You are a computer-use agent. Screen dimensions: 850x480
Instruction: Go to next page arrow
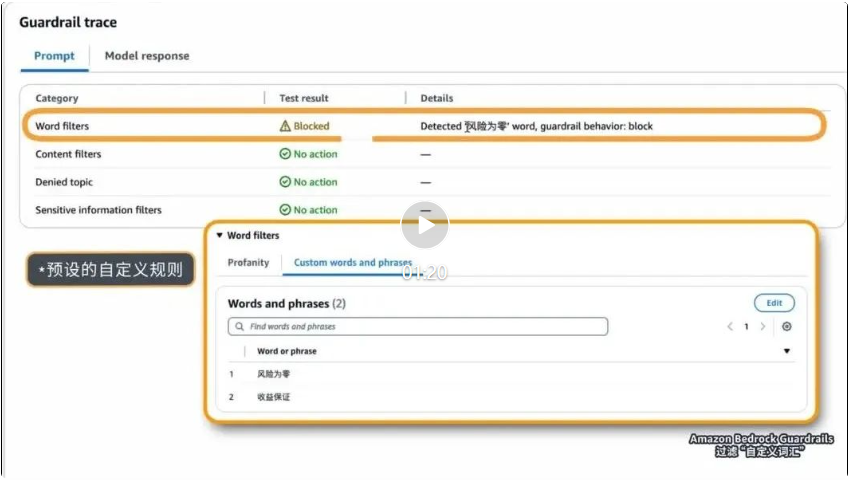pos(763,327)
